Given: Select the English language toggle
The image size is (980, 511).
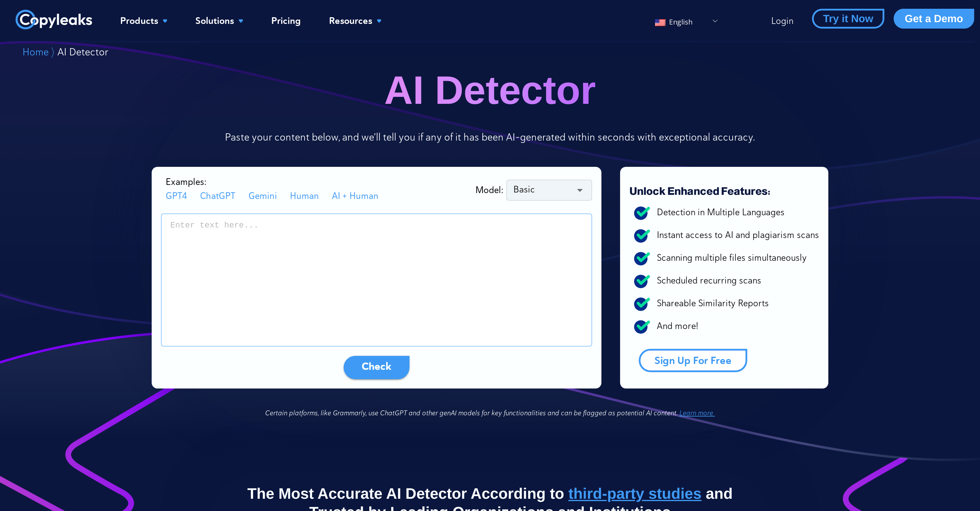Looking at the screenshot, I should point(686,21).
